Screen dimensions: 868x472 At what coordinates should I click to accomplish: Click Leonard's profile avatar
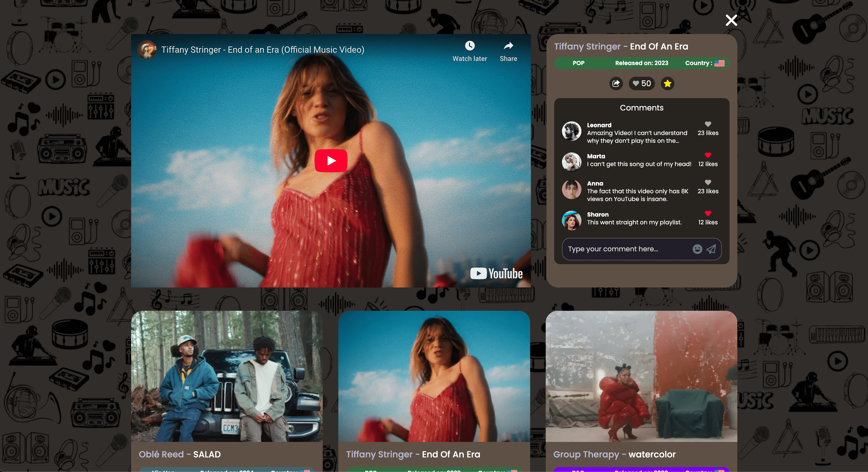(x=571, y=131)
